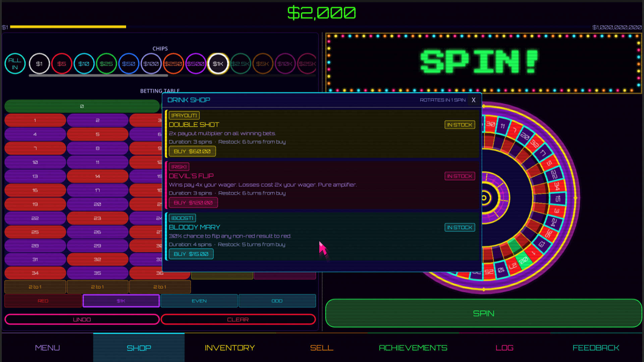Bet on number 34
This screenshot has height=362, width=644.
(35, 273)
